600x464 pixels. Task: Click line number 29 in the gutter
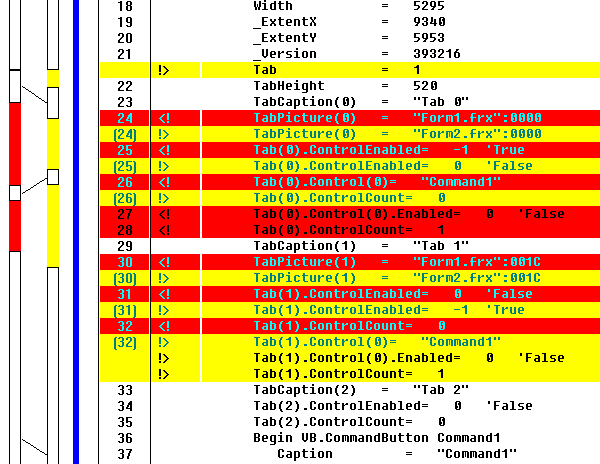125,246
